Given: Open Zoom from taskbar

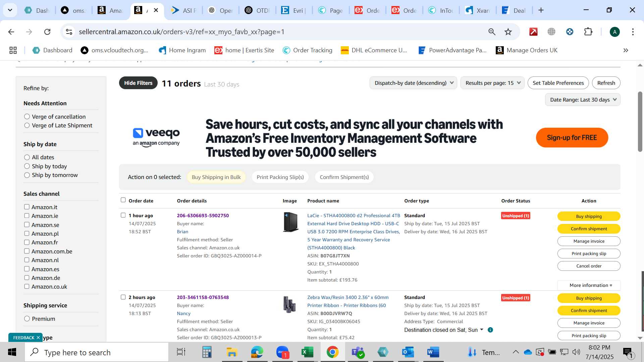Looking at the screenshot, I should coord(282,352).
